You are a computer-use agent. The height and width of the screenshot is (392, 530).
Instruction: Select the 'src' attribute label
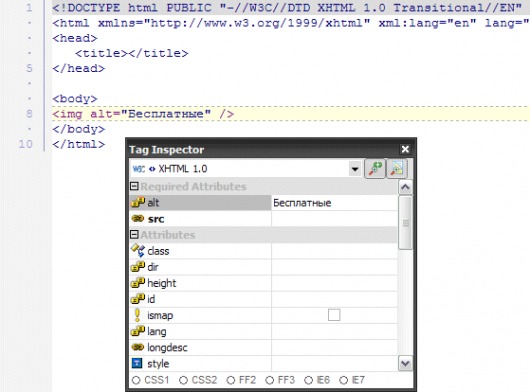[156, 219]
